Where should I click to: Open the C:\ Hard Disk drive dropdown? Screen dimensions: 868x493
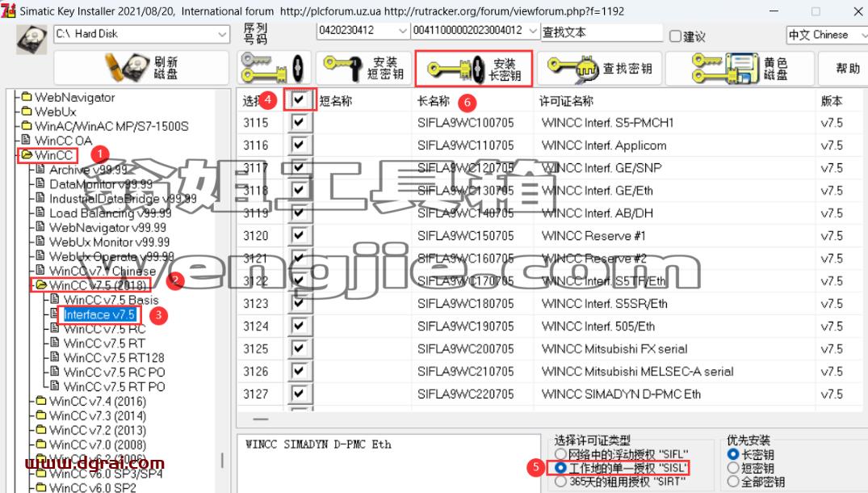(222, 34)
